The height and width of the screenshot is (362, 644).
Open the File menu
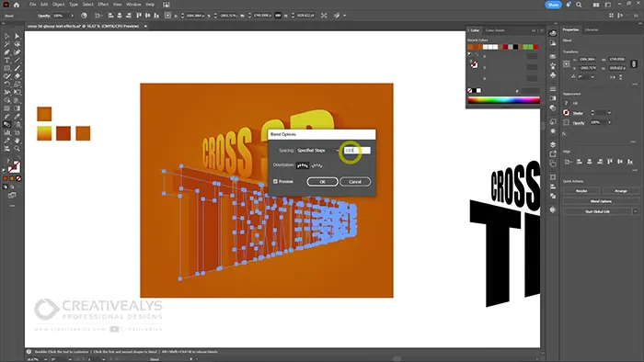32,5
